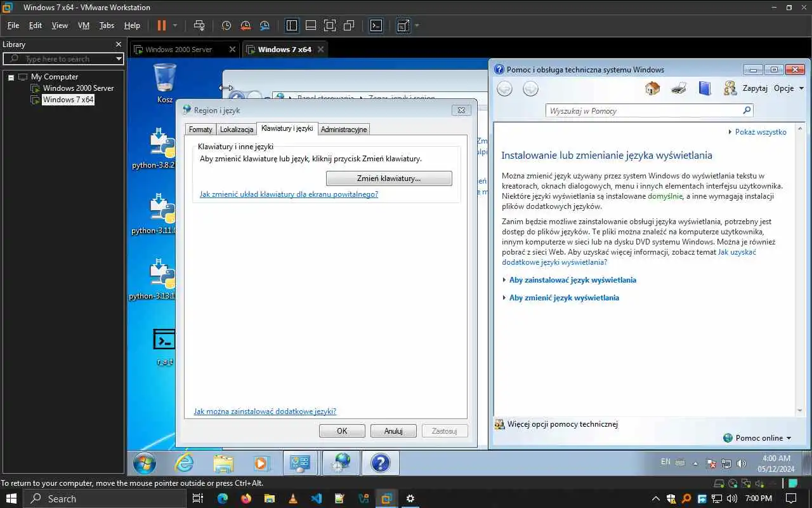Viewport: 812px width, 508px height.
Task: Open the library search dropdown arrow
Action: point(119,58)
